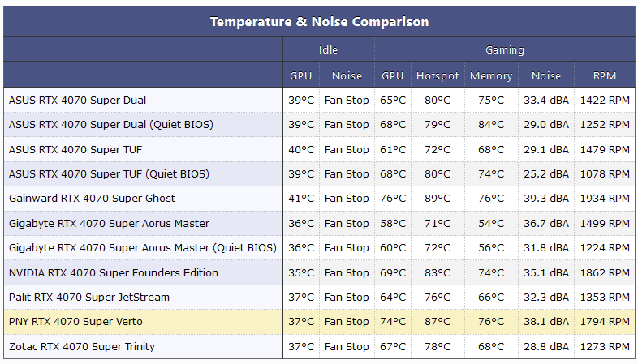Viewport: 638px width, 364px height.
Task: Select the Memory column header
Action: click(491, 76)
